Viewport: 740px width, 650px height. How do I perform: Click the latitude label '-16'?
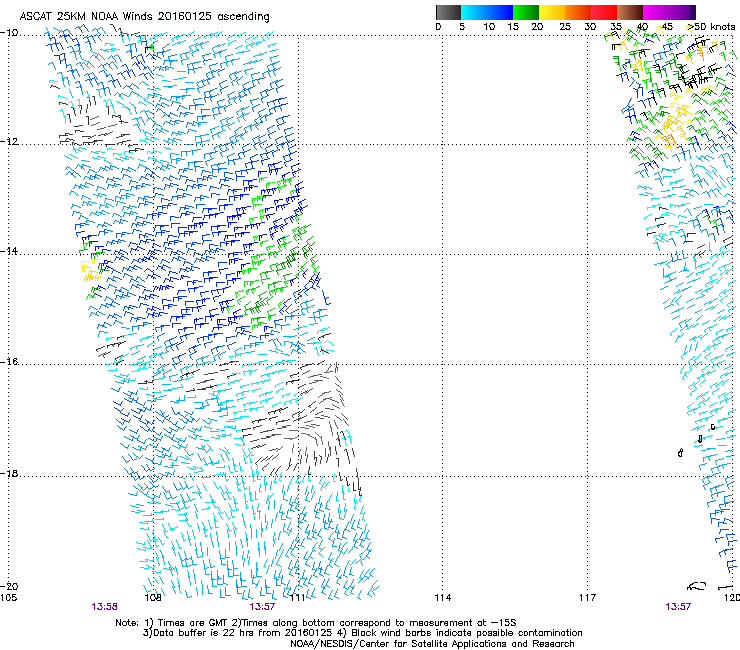(x=9, y=362)
